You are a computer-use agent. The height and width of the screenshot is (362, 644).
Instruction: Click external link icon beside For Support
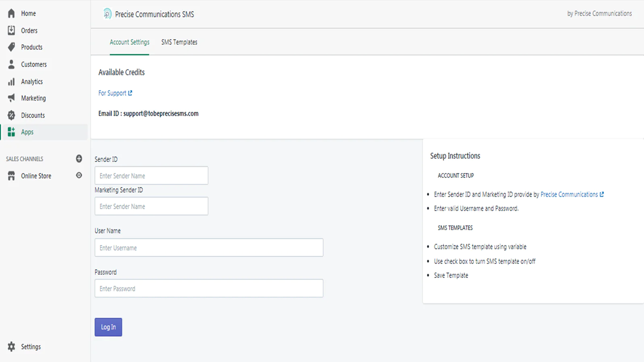[x=130, y=93]
